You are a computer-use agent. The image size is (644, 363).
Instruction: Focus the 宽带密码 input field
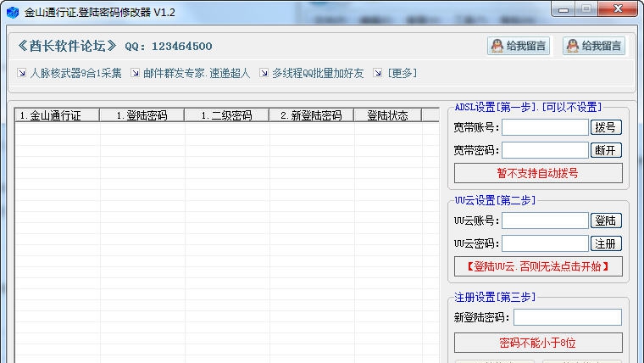(x=545, y=150)
